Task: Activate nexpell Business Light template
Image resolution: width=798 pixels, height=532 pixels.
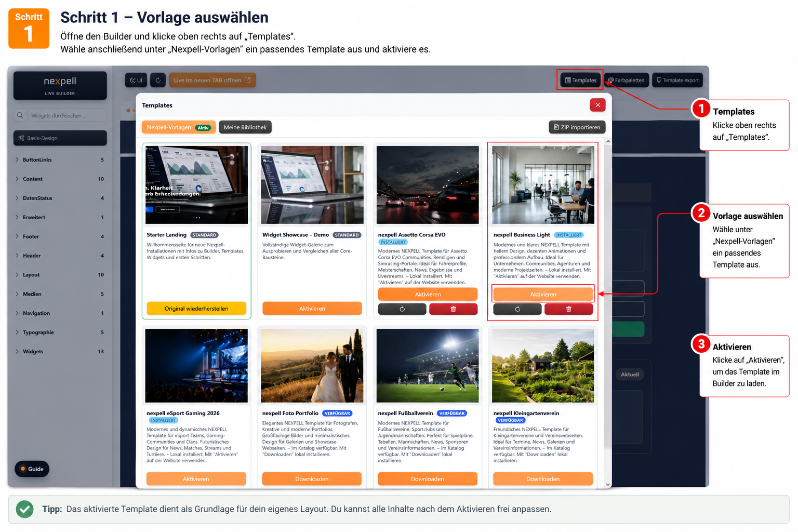Action: (x=543, y=295)
